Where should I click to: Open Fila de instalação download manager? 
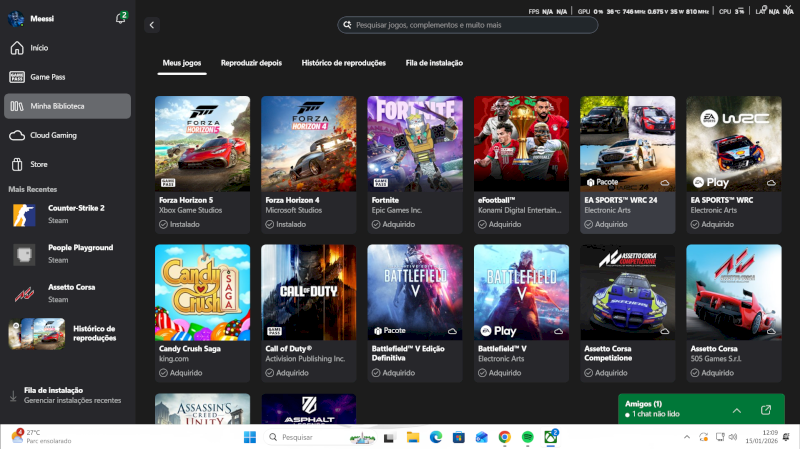click(x=67, y=395)
